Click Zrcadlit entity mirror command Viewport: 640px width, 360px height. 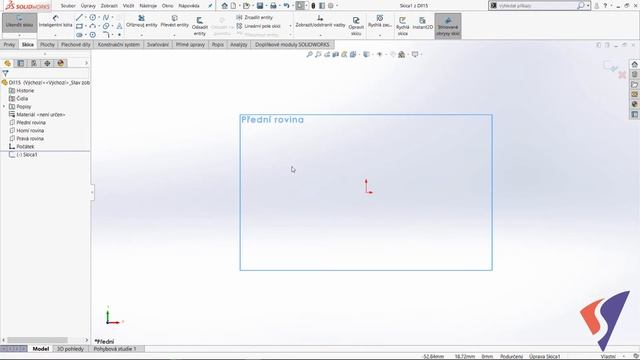click(x=255, y=18)
